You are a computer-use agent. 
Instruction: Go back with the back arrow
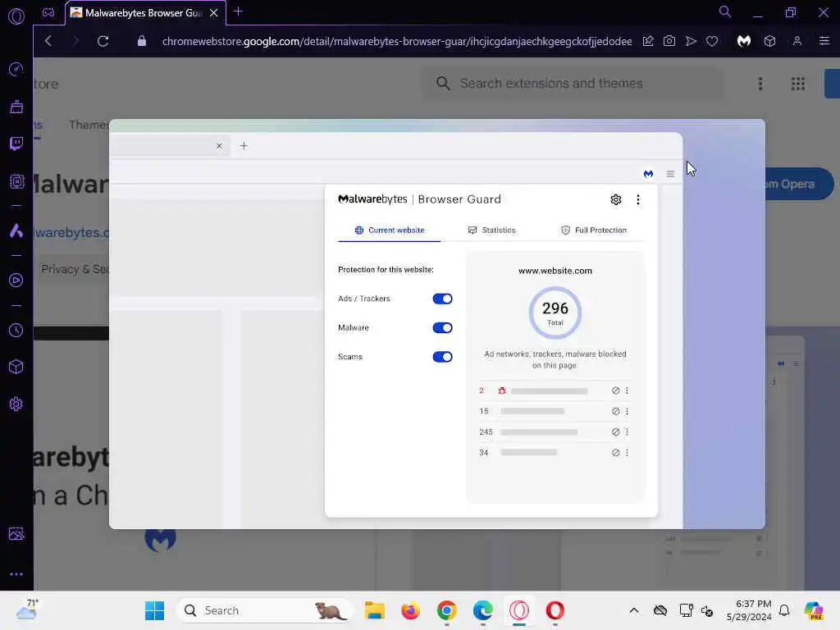point(48,41)
